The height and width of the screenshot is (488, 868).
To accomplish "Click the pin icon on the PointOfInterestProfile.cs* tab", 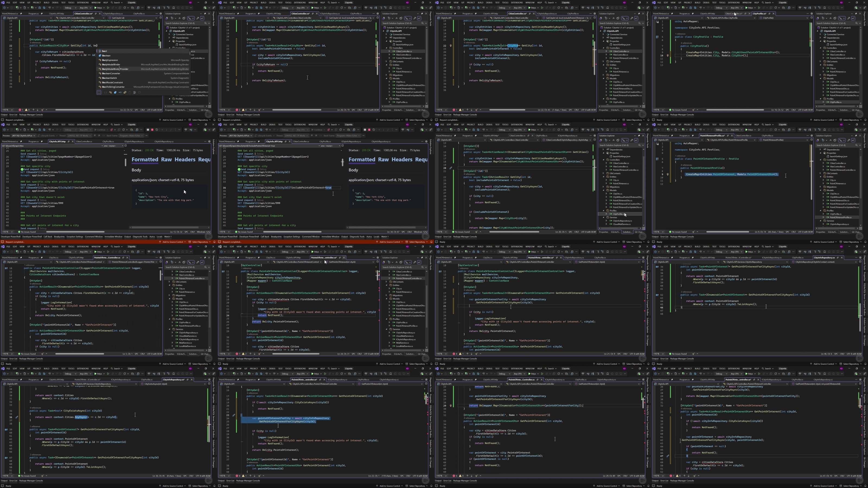I will pyautogui.click(x=727, y=136).
